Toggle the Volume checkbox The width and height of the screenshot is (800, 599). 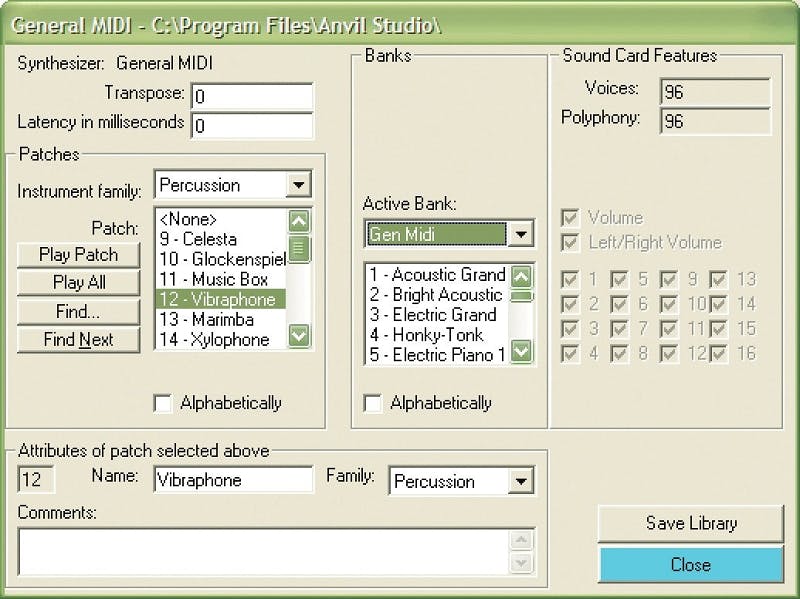point(570,218)
